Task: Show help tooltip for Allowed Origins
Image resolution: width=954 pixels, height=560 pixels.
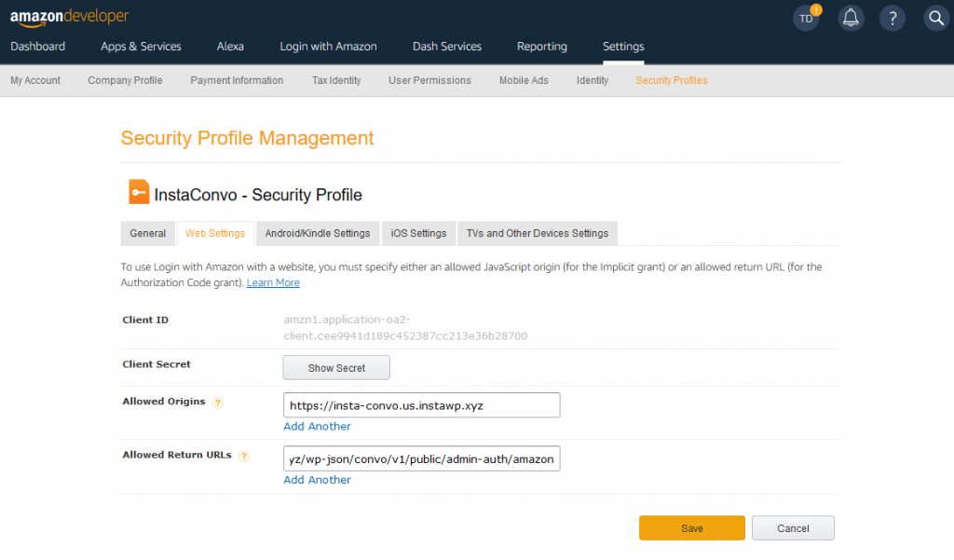Action: click(x=218, y=403)
